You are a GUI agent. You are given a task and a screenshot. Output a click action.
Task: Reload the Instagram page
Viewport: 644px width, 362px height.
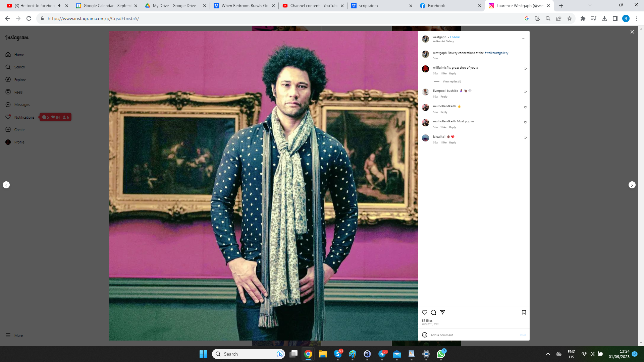click(29, 18)
